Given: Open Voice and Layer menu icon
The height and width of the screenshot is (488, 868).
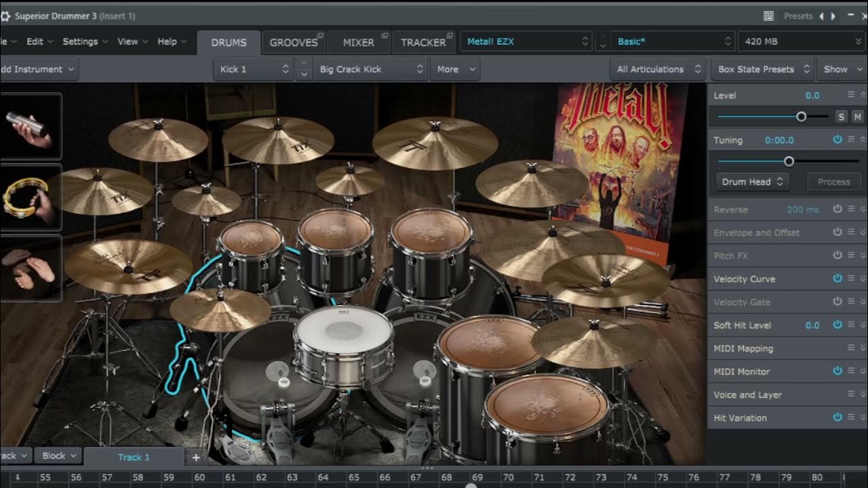Looking at the screenshot, I should coord(851,394).
